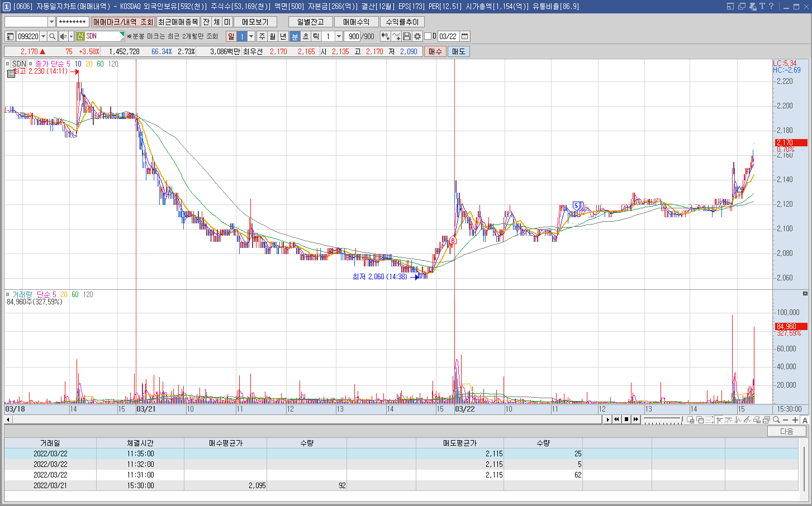
Task: Click the window layout icon in title bar
Action: click(x=730, y=6)
